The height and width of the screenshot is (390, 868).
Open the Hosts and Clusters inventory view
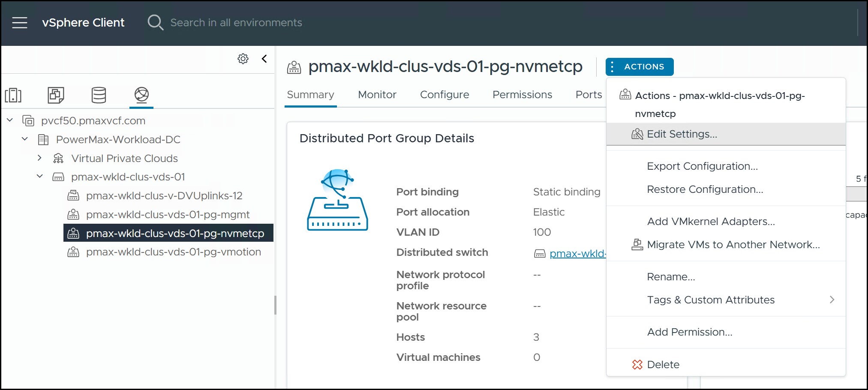click(x=13, y=95)
